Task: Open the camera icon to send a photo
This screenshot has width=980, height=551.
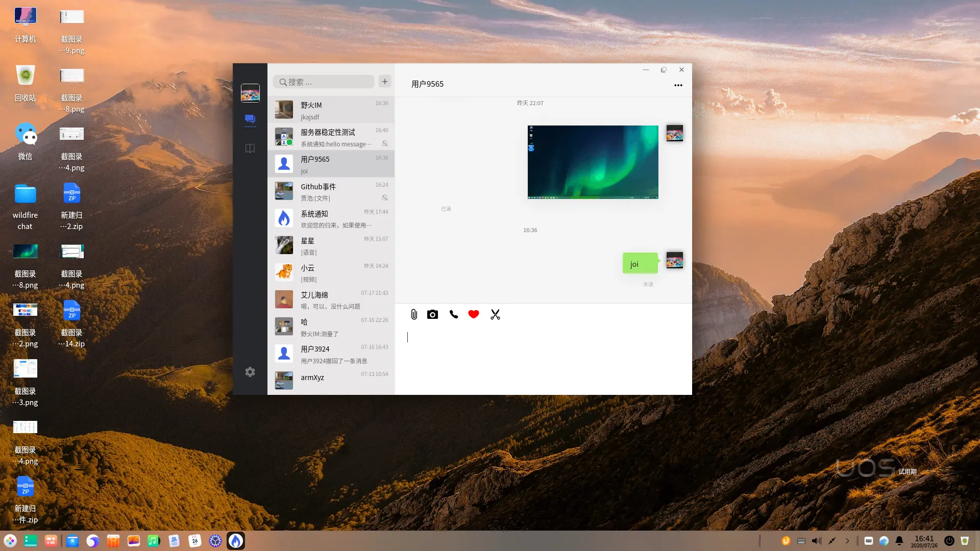Action: coord(432,314)
